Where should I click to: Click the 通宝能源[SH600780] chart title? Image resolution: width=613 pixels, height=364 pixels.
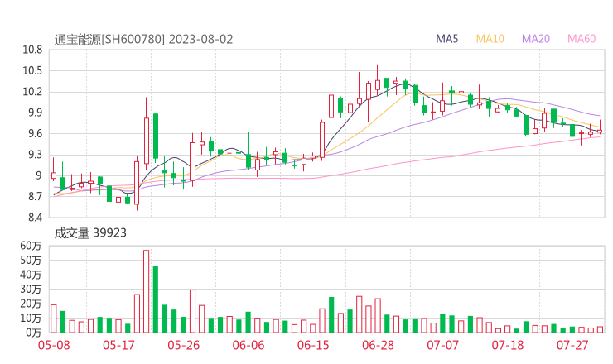(109, 39)
